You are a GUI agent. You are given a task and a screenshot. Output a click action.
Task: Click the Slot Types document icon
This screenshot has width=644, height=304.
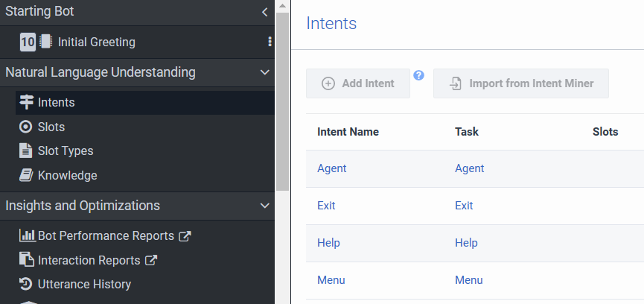tap(26, 151)
